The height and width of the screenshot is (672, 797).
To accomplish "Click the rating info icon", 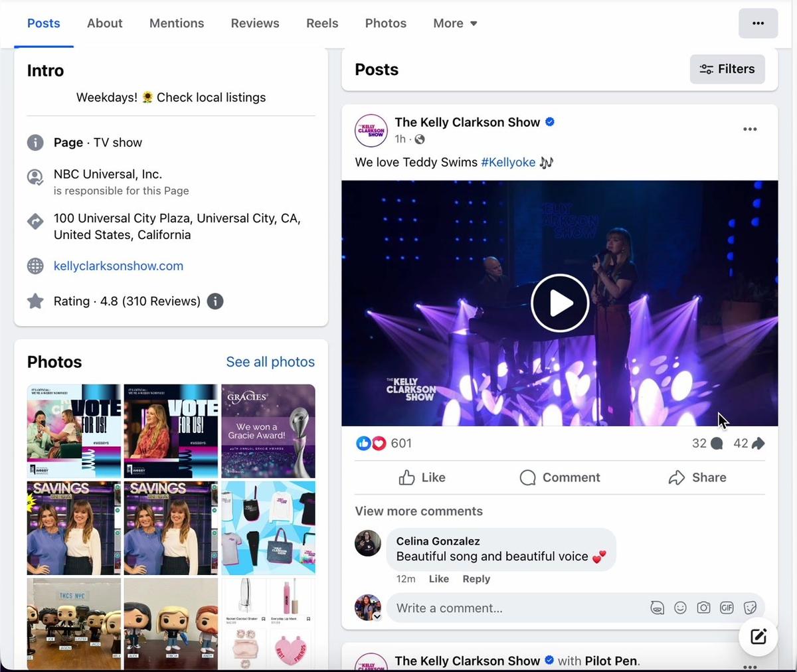I will click(215, 301).
